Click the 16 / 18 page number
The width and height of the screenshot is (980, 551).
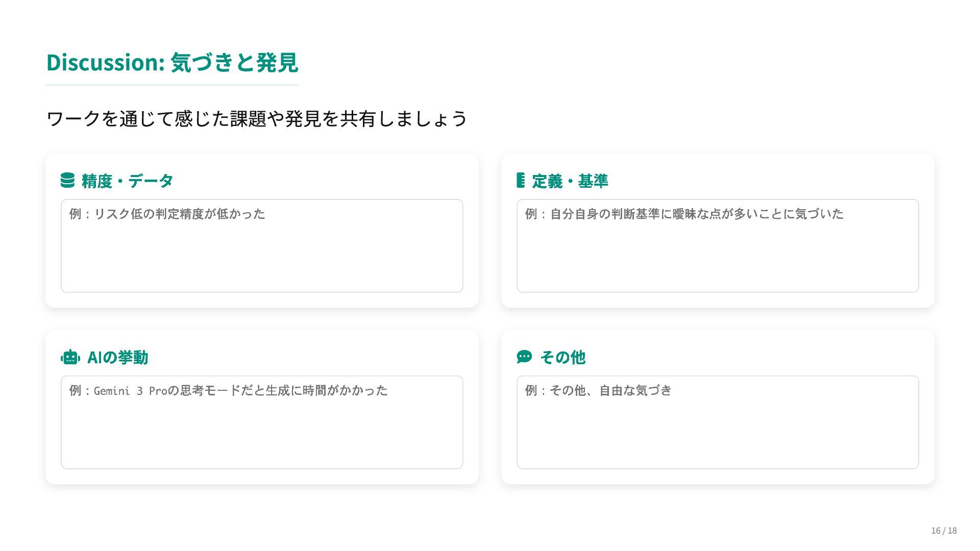[x=944, y=531]
